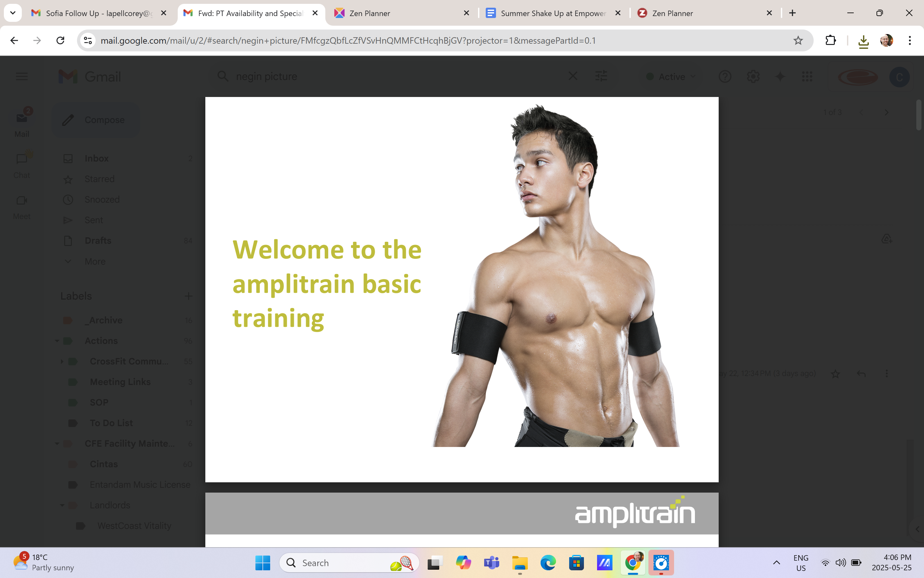924x578 pixels.
Task: Click the Add to Drive icon
Action: [x=886, y=239]
